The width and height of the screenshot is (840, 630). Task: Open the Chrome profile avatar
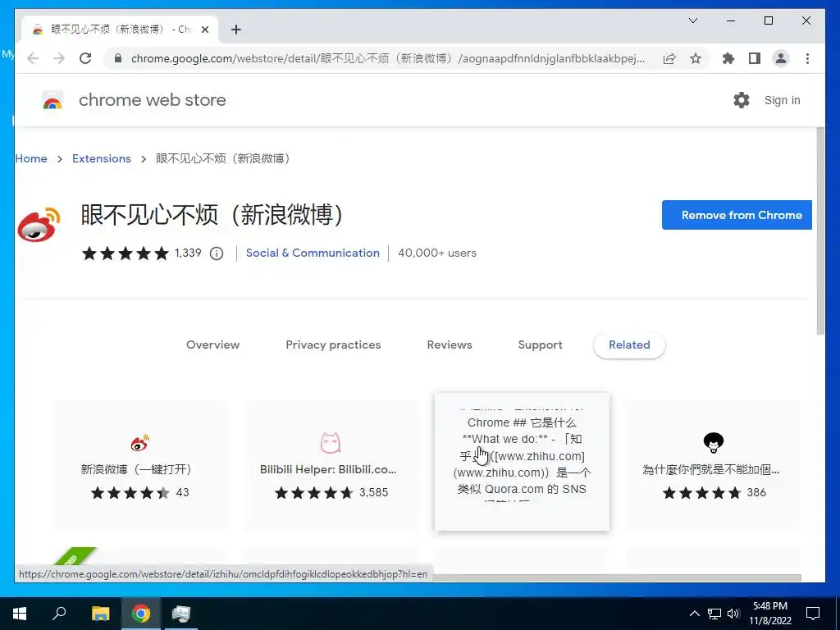coord(781,58)
